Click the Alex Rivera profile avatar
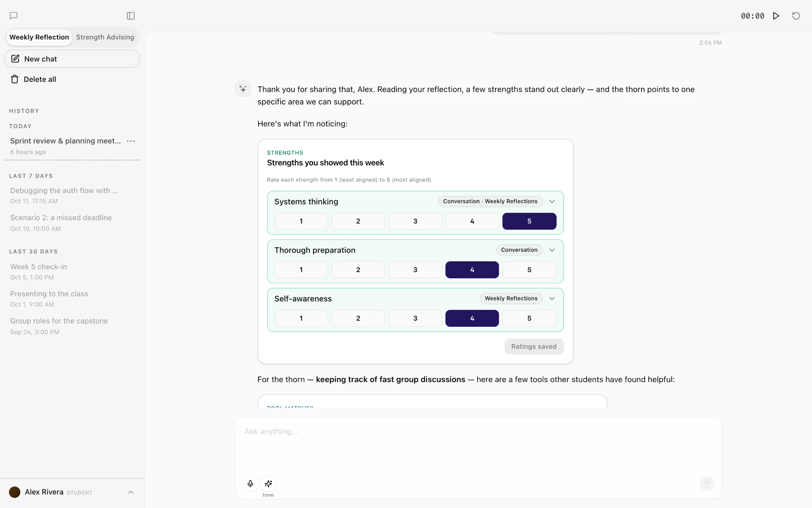Screen dimensions: 812x508 (15, 492)
